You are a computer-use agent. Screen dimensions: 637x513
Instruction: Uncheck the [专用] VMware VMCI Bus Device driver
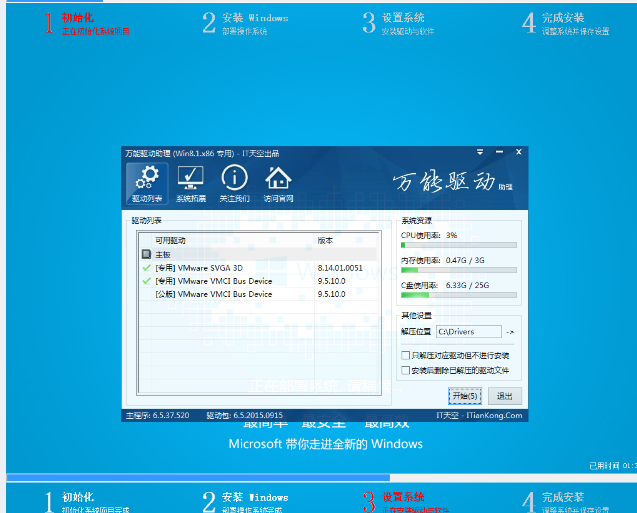(x=146, y=281)
